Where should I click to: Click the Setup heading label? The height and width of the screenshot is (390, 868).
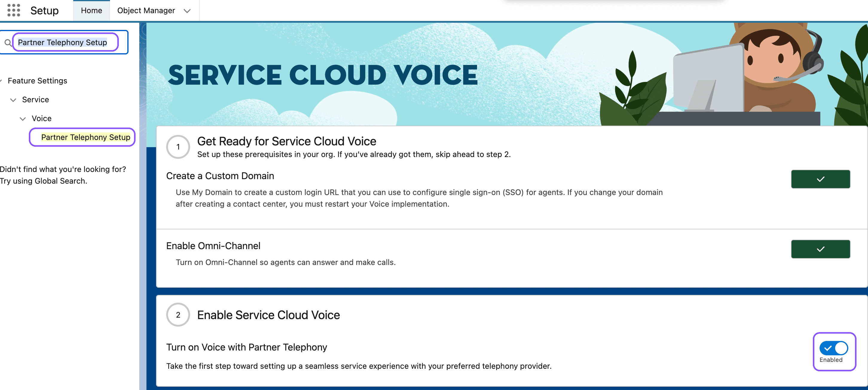click(44, 10)
